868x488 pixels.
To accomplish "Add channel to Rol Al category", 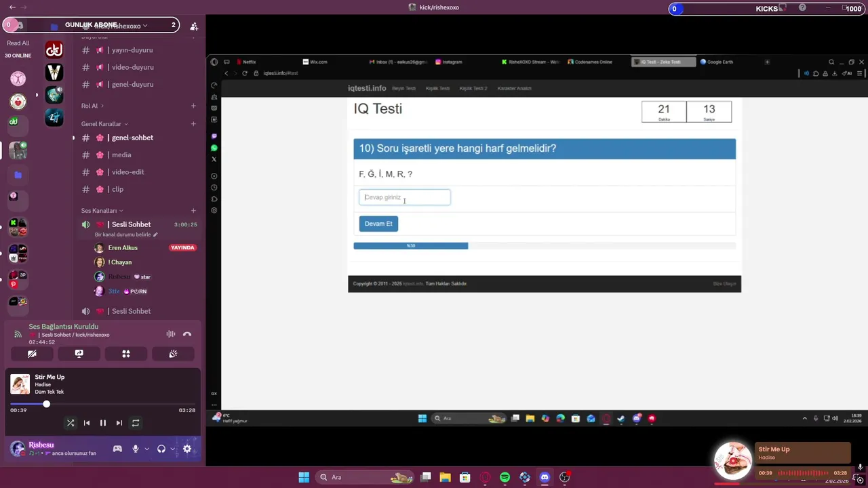I will 193,106.
